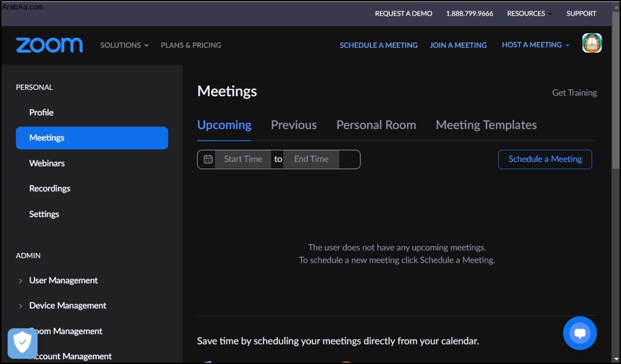Click the calendar icon in date filter

click(208, 159)
